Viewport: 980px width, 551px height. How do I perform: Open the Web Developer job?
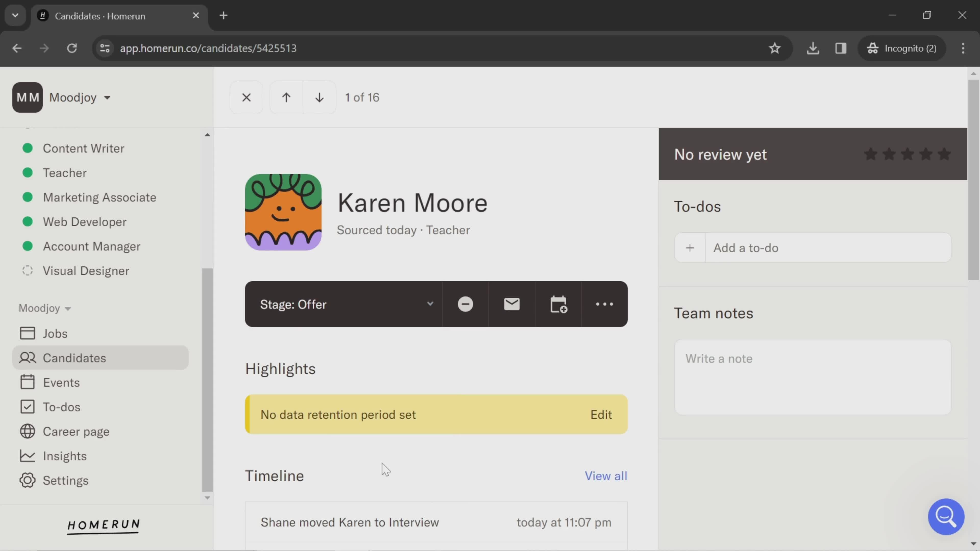(x=84, y=222)
